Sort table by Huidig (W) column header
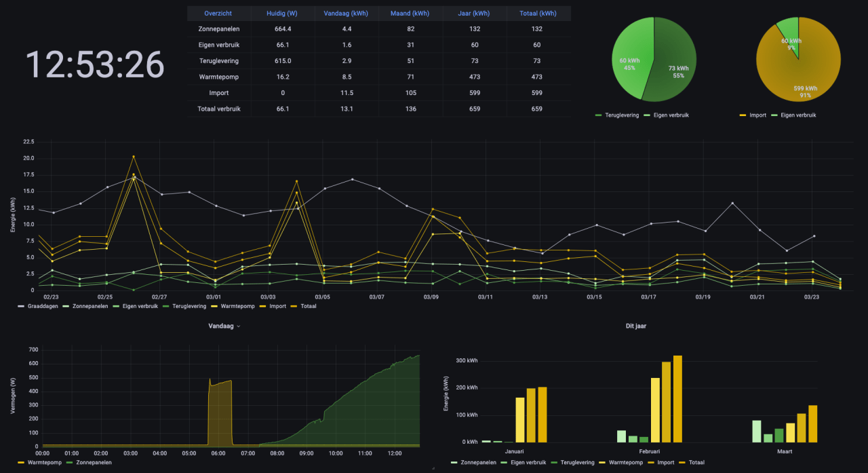Viewport: 868px width, 473px height. pos(283,14)
